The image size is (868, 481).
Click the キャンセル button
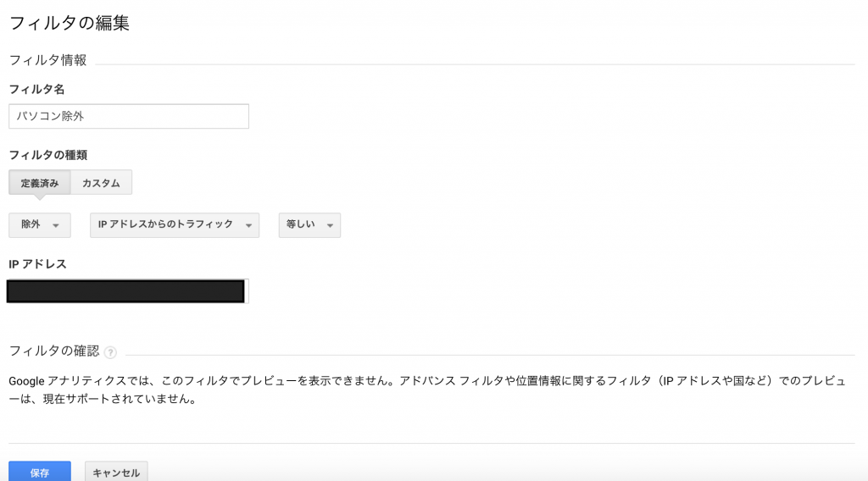(x=116, y=473)
